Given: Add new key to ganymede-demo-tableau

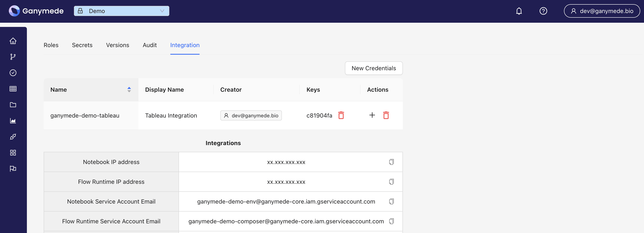Looking at the screenshot, I should 372,115.
